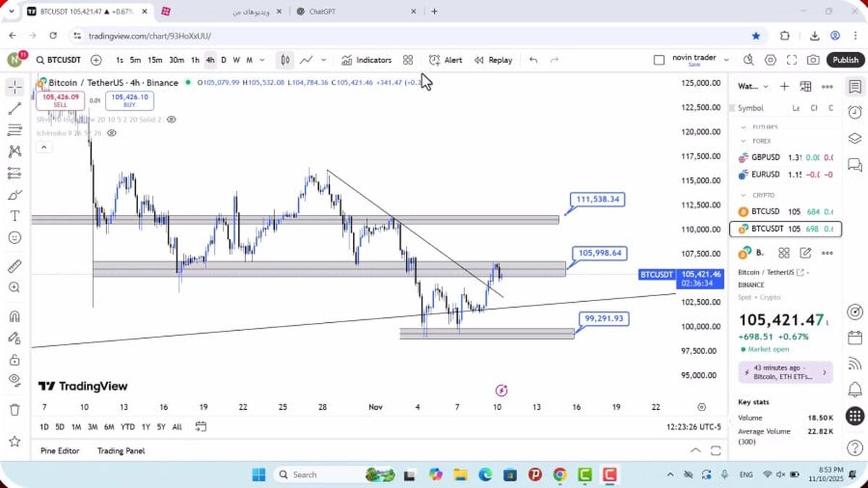This screenshot has width=868, height=488.
Task: Open the emoji icons tool
Action: (14, 237)
